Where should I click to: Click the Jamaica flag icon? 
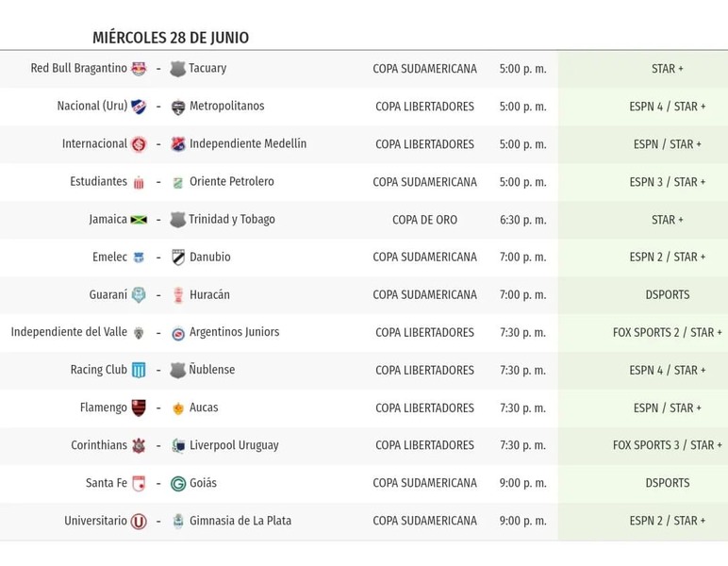tap(139, 220)
